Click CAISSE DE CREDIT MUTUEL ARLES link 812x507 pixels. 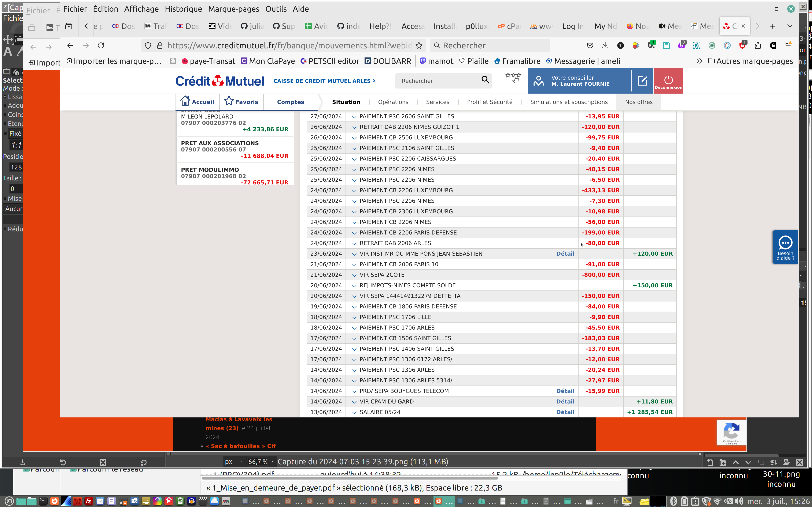(x=324, y=81)
